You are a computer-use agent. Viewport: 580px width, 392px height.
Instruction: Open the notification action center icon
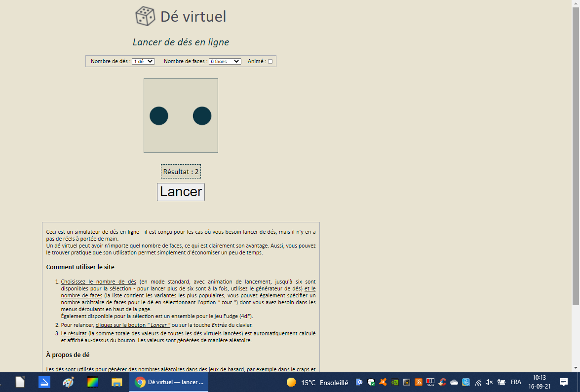563,382
